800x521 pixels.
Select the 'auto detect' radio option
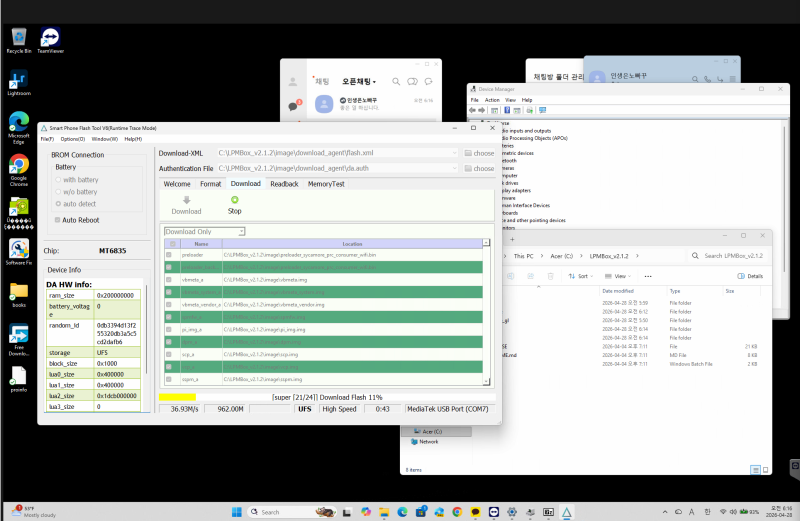pos(58,204)
